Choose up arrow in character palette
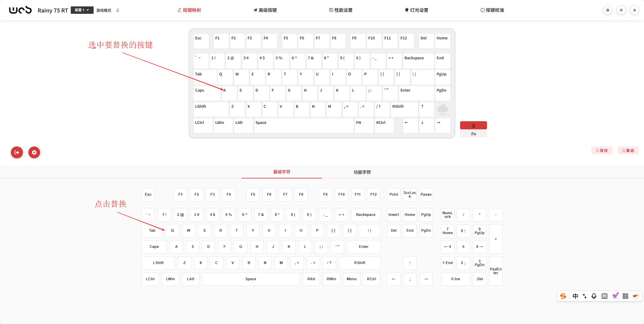The image size is (644, 324). 410,263
